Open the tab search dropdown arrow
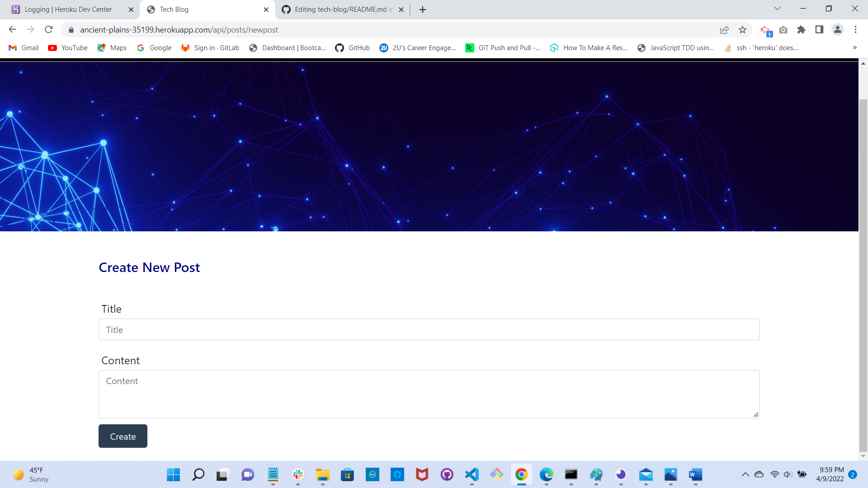 click(x=777, y=9)
